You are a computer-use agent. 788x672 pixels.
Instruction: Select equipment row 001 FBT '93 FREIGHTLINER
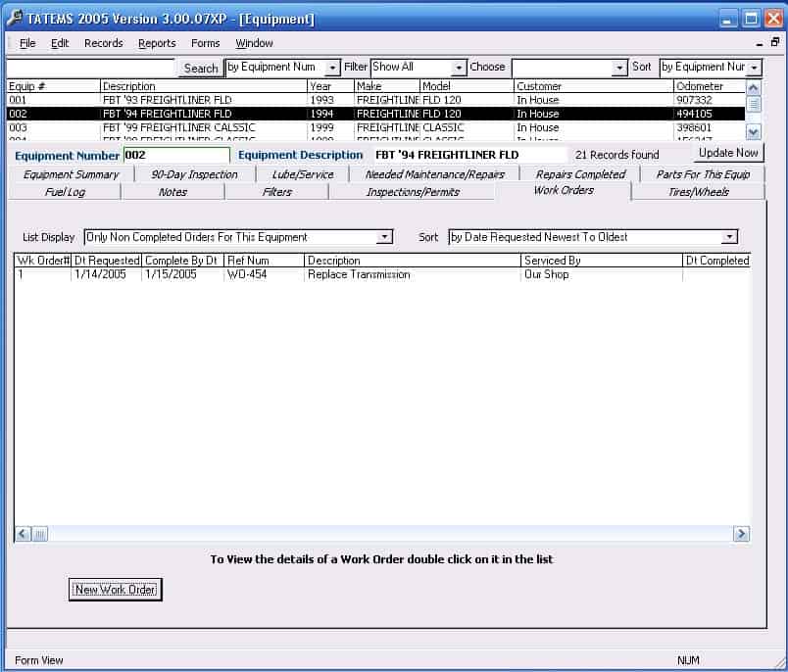[x=376, y=100]
